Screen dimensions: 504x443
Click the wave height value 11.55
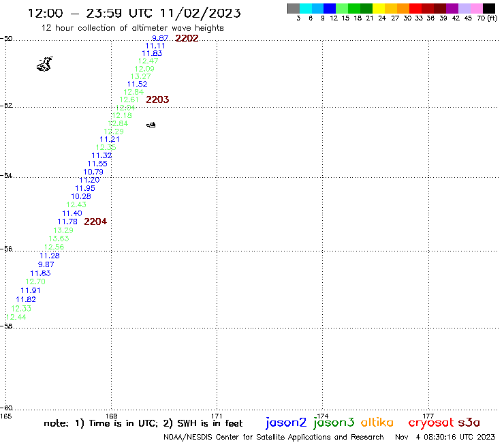[97, 164]
